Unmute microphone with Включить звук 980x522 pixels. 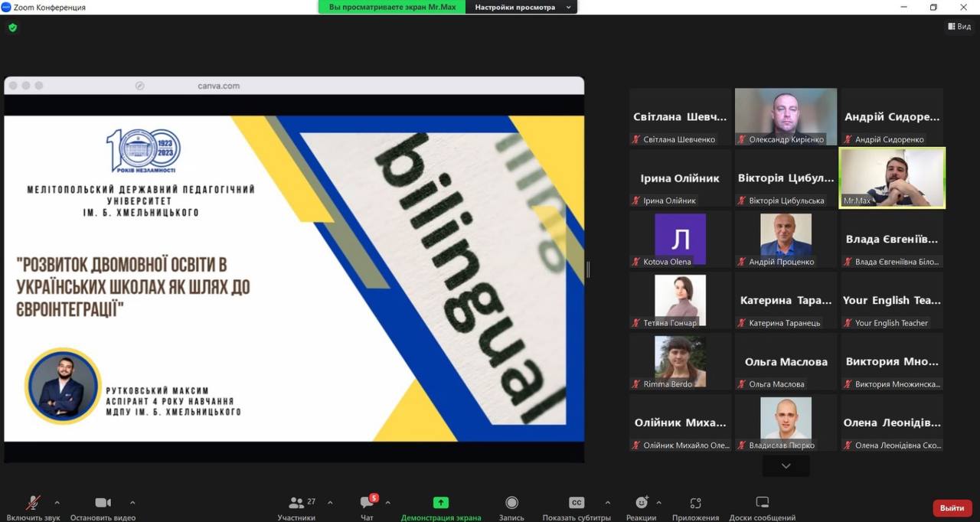[x=33, y=503]
